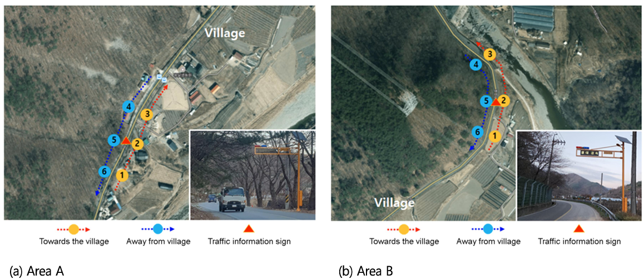Screen dimensions: 644x279
Task: Open the truck photo inset in Area A
Action: (x=252, y=176)
